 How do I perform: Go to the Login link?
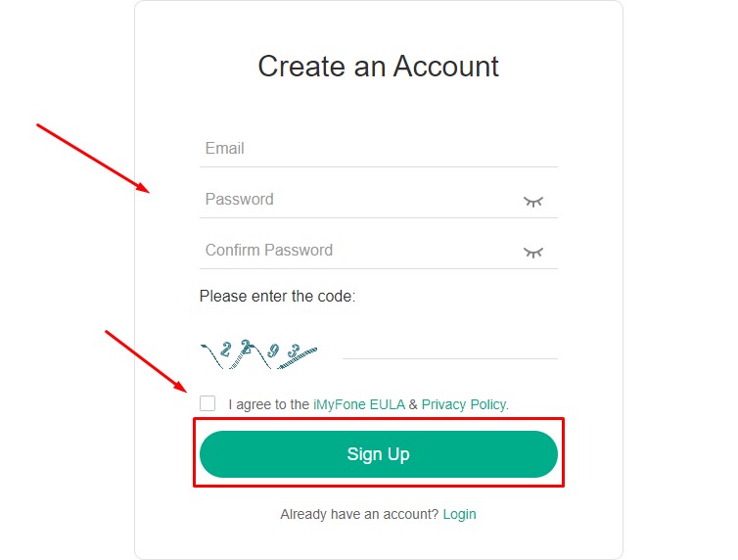(x=459, y=514)
